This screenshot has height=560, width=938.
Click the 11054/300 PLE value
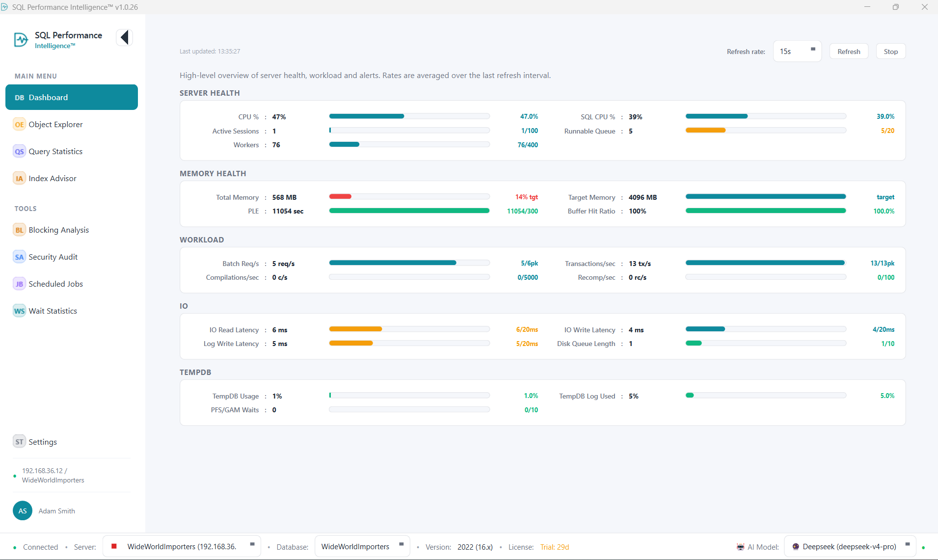(522, 211)
